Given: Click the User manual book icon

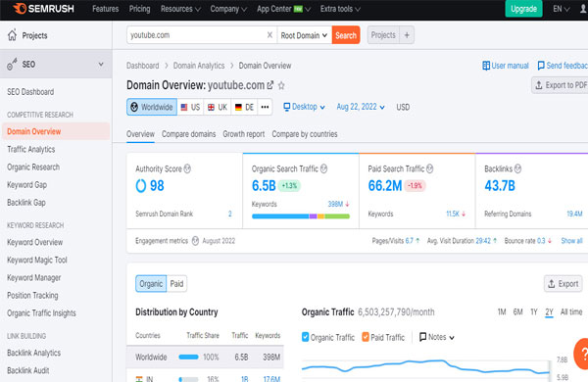Looking at the screenshot, I should pos(486,66).
